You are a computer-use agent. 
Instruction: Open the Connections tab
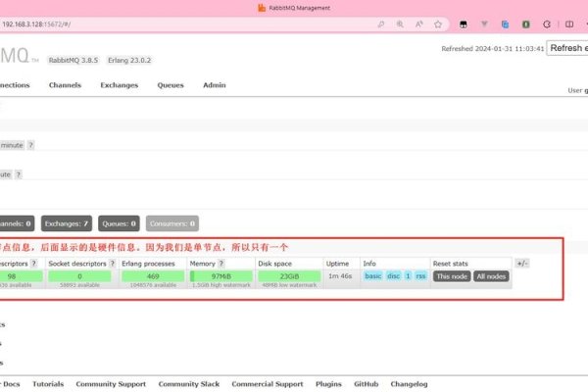[x=15, y=85]
